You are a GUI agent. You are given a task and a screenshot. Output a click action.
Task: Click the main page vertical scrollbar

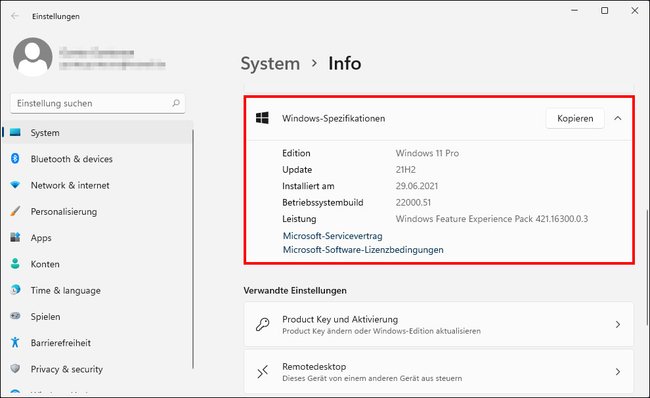[x=647, y=267]
